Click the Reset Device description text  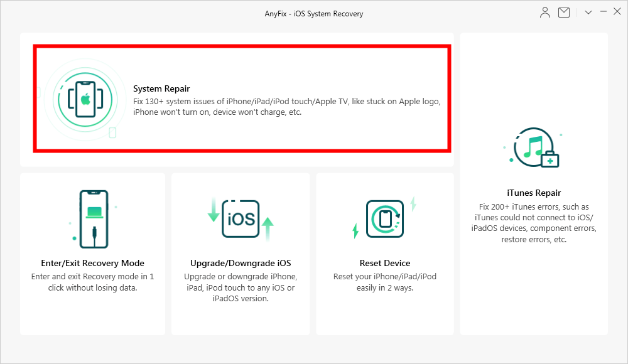[x=385, y=282]
